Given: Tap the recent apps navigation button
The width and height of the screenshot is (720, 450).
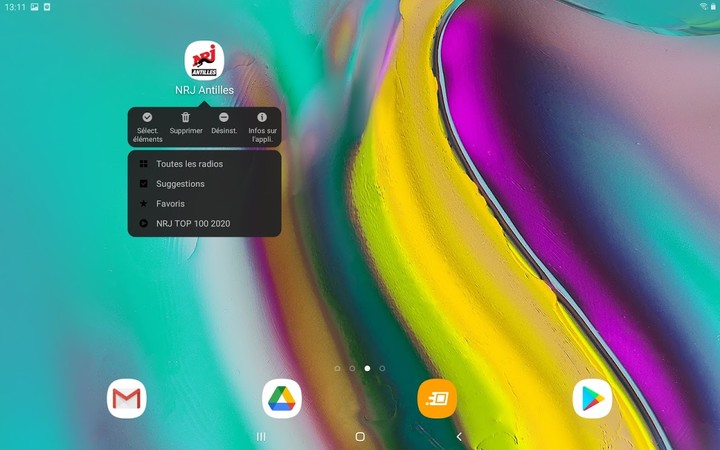Looking at the screenshot, I should point(261,437).
